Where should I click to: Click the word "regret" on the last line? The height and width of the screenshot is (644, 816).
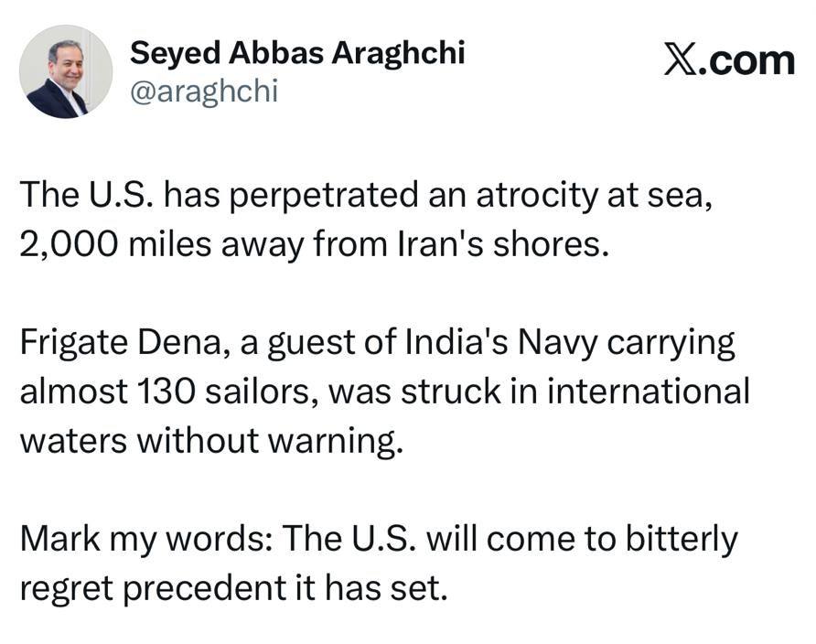pyautogui.click(x=67, y=589)
